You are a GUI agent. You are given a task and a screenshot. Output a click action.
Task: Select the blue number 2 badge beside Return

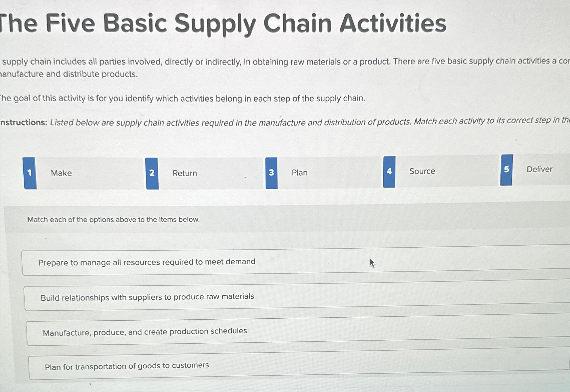[152, 173]
